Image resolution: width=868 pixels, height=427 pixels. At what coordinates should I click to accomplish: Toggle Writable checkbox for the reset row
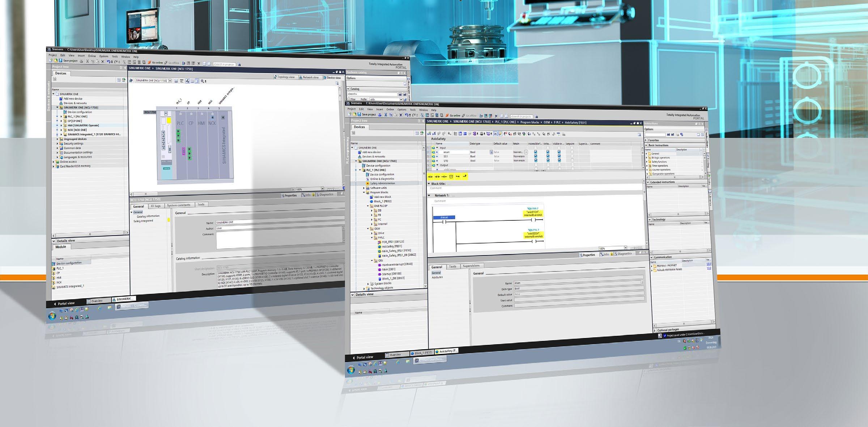click(x=548, y=152)
